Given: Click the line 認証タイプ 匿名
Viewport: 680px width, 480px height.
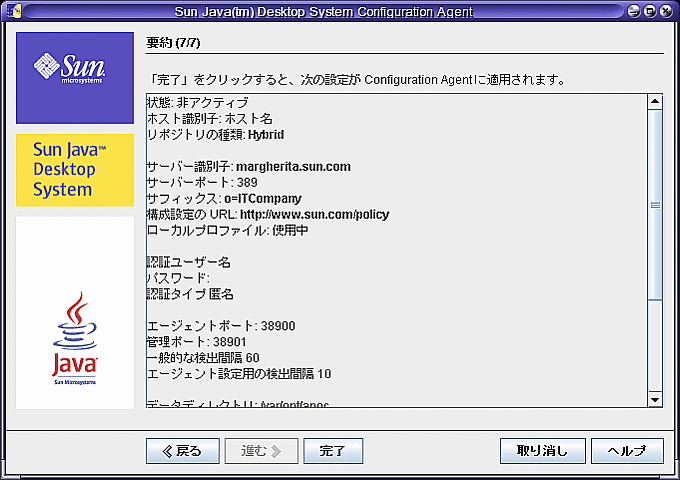Looking at the screenshot, I should (190, 294).
